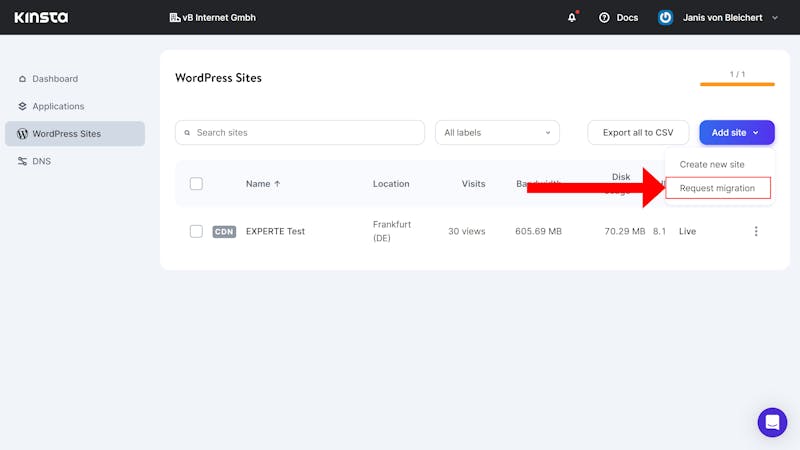This screenshot has width=800, height=450.
Task: Focus the Search sites field
Action: click(299, 133)
